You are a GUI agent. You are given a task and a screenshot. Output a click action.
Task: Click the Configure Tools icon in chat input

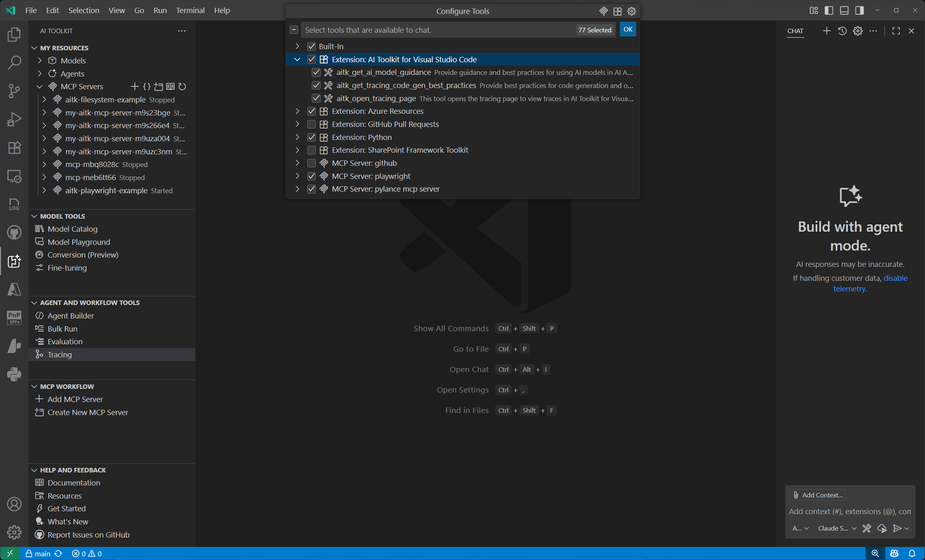point(867,528)
